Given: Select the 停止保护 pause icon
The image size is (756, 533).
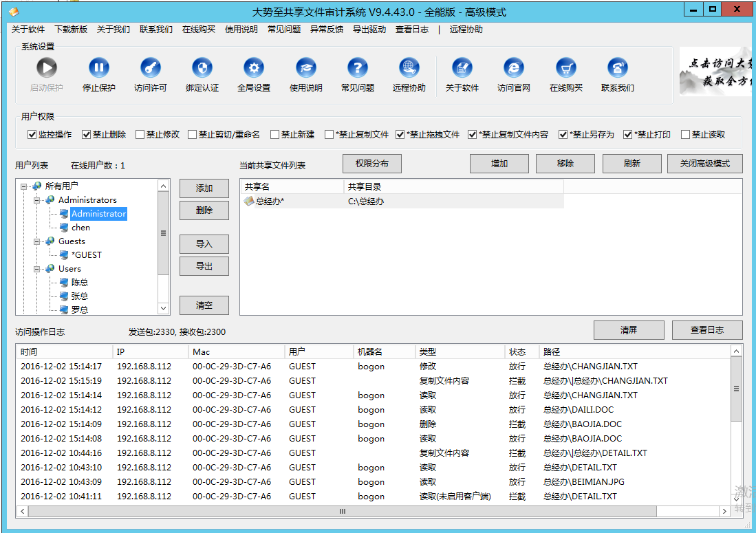Looking at the screenshot, I should (x=97, y=67).
